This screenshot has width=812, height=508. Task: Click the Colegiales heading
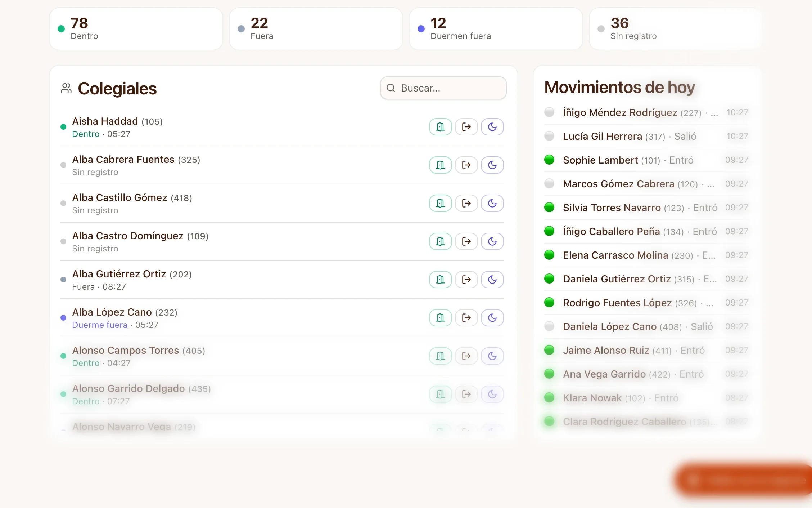[x=117, y=89]
